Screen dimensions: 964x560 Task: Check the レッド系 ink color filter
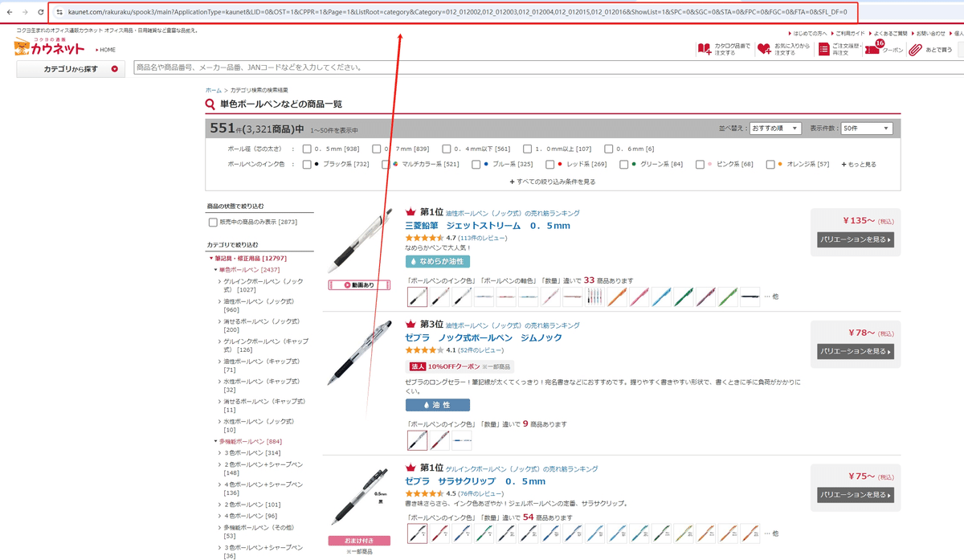[550, 164]
